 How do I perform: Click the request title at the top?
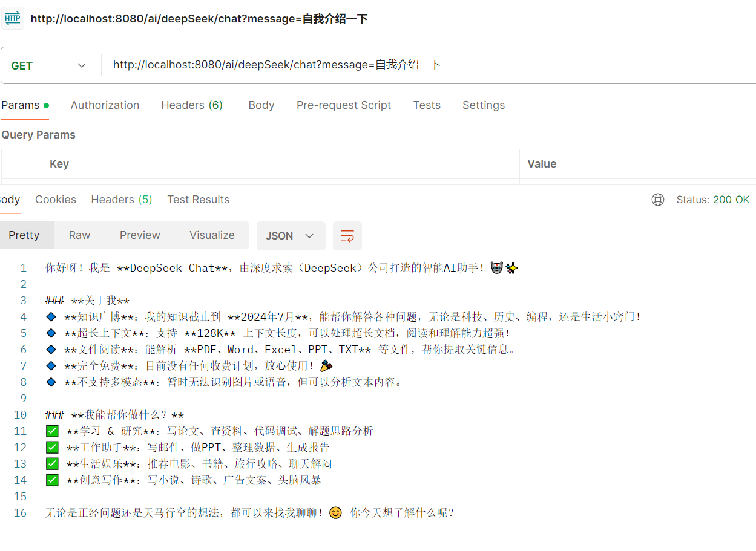199,19
